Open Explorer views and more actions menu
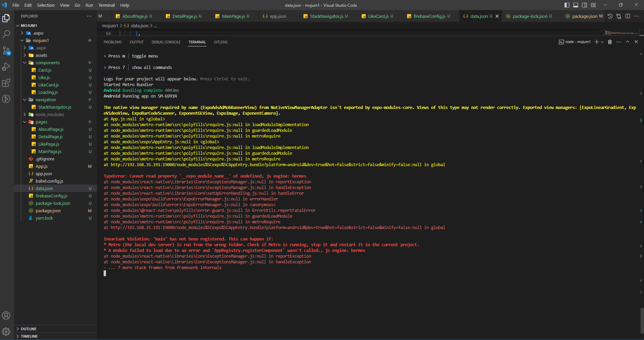This screenshot has height=340, width=644. pos(89,16)
